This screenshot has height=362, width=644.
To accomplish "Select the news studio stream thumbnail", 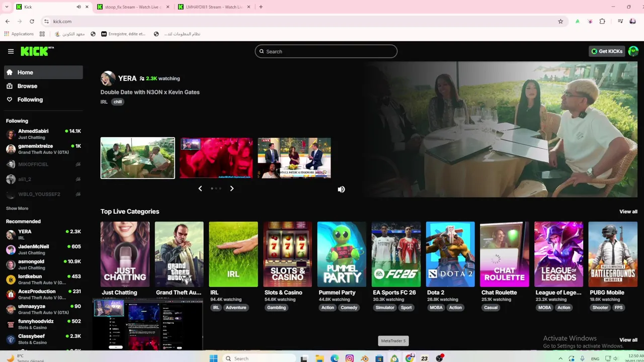I will coord(294,158).
